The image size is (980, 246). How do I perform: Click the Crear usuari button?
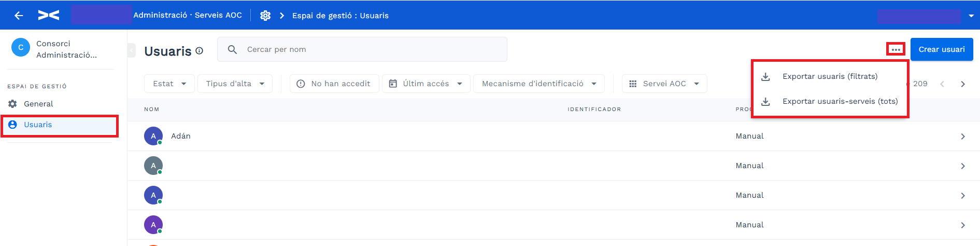[942, 49]
